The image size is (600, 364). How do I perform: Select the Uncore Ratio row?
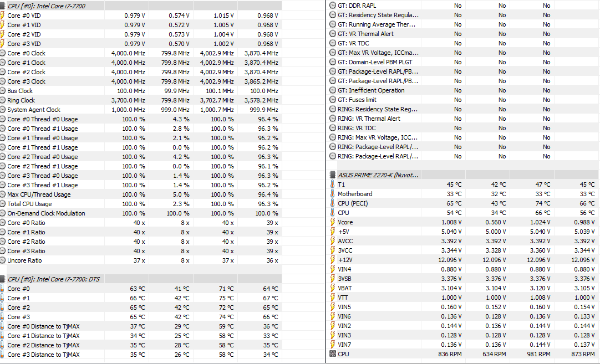pos(141,260)
